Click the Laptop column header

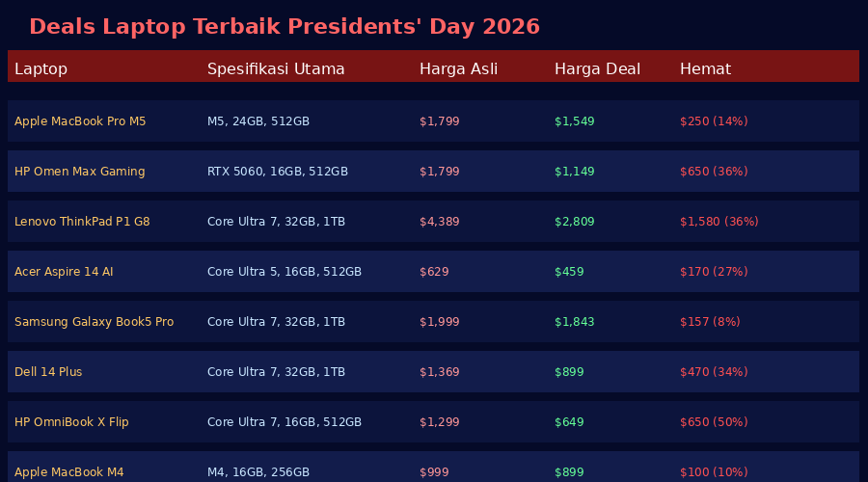pyautogui.click(x=41, y=69)
